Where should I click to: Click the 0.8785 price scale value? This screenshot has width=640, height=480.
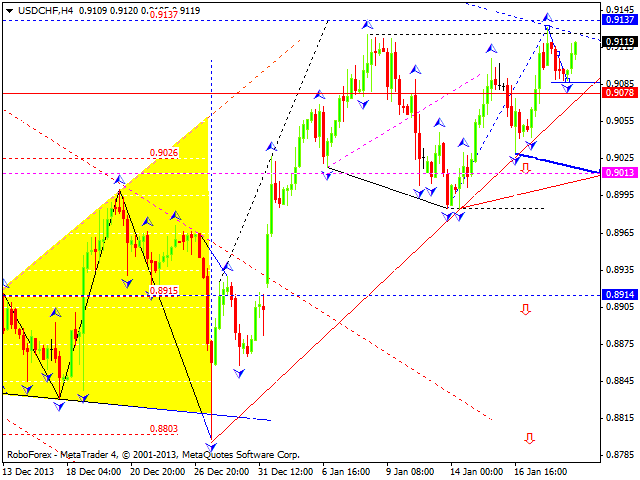click(x=620, y=454)
